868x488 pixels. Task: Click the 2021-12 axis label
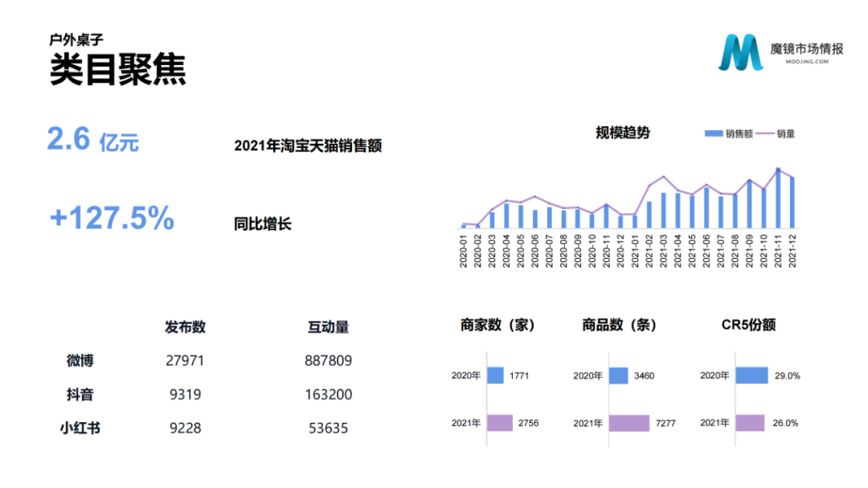click(792, 251)
